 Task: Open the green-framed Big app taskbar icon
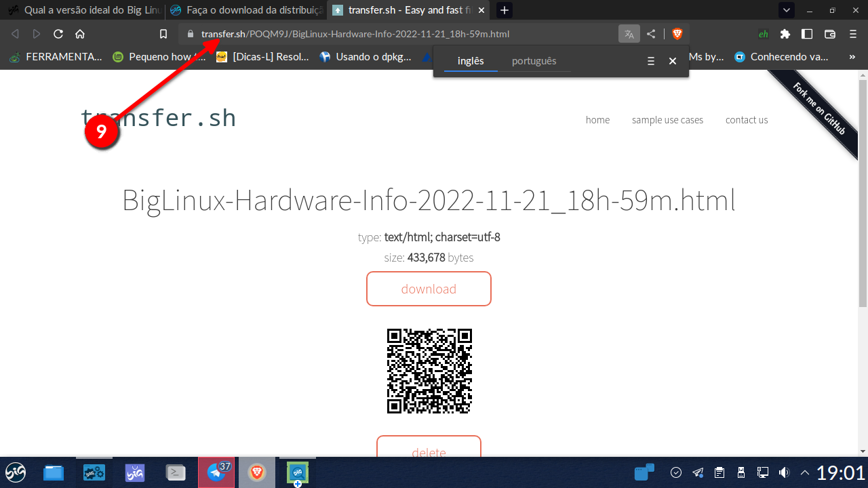pos(298,472)
